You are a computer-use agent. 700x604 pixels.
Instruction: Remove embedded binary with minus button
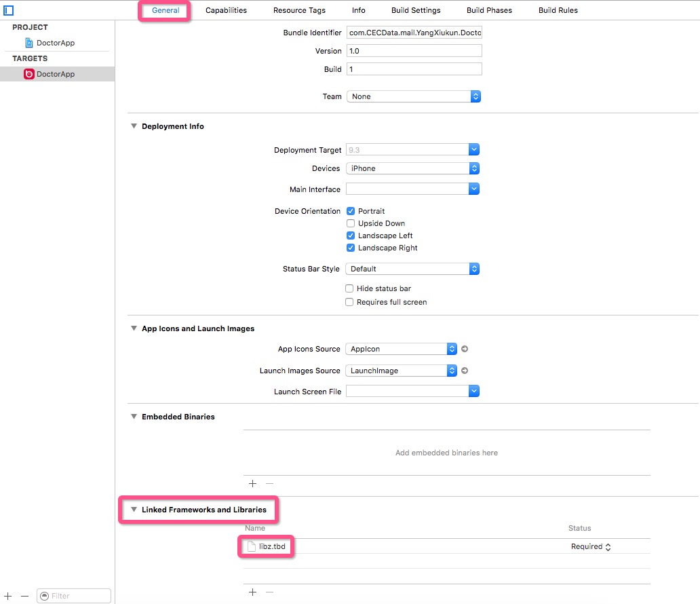click(270, 483)
